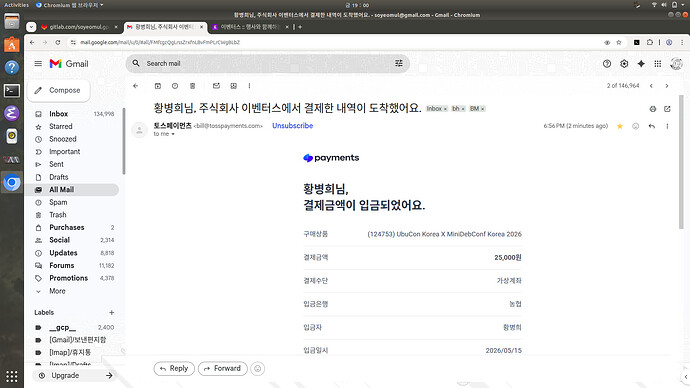690x388 pixels.
Task: Archive this email
Action: [158, 86]
